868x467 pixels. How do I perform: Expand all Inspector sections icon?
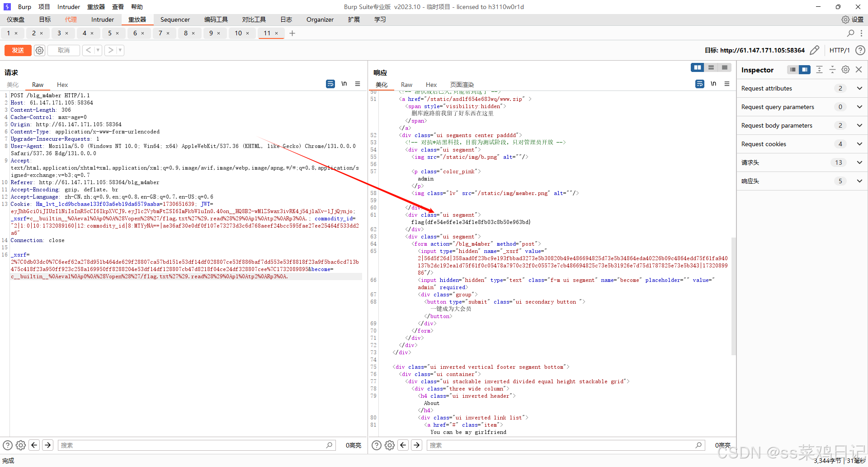pos(819,70)
